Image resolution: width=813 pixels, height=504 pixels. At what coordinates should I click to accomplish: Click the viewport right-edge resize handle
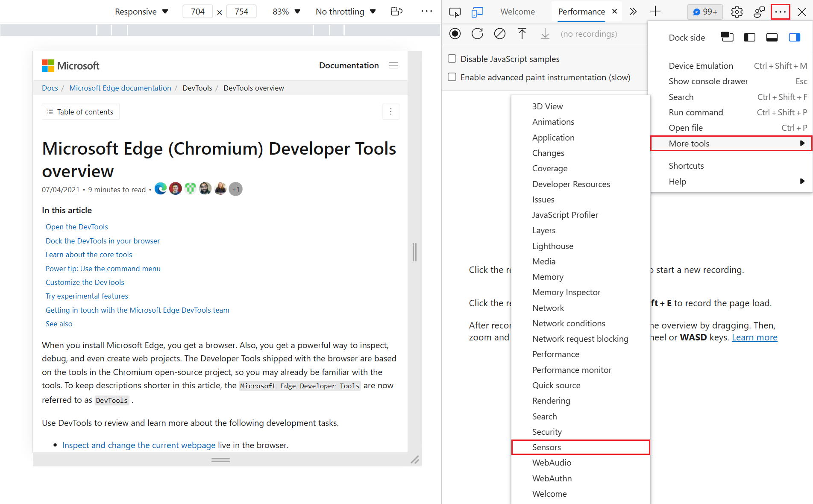[414, 252]
